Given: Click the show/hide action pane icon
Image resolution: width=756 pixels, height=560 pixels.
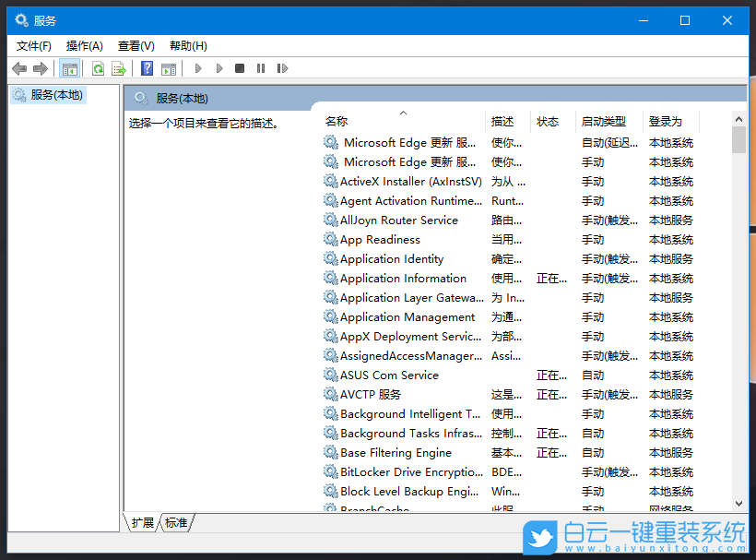Looking at the screenshot, I should point(169,67).
